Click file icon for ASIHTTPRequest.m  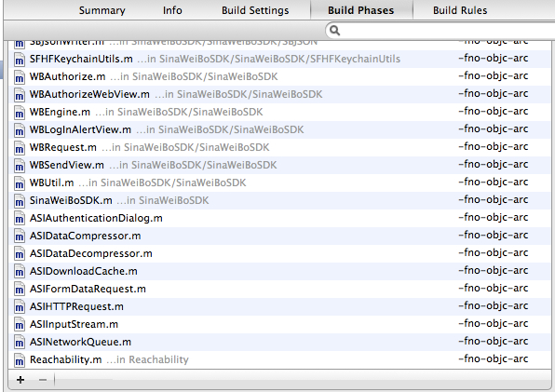(x=20, y=307)
